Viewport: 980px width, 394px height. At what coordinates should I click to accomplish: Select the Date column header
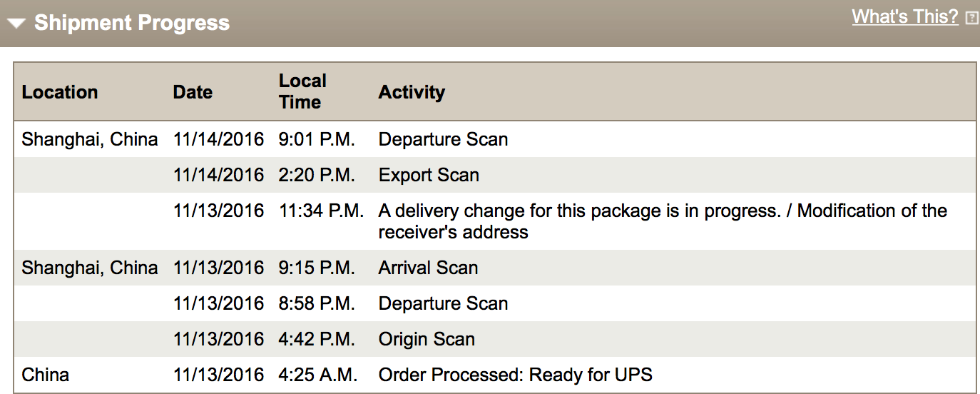pos(193,92)
